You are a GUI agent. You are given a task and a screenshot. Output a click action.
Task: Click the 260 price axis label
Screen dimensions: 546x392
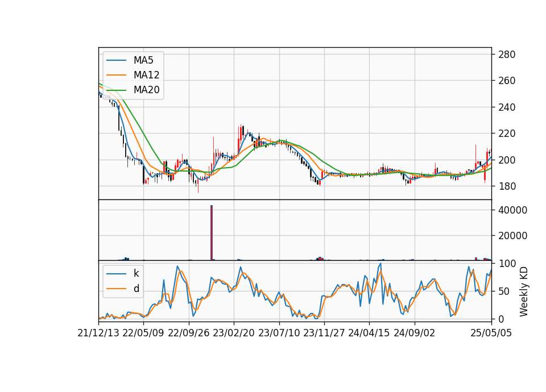click(507, 81)
